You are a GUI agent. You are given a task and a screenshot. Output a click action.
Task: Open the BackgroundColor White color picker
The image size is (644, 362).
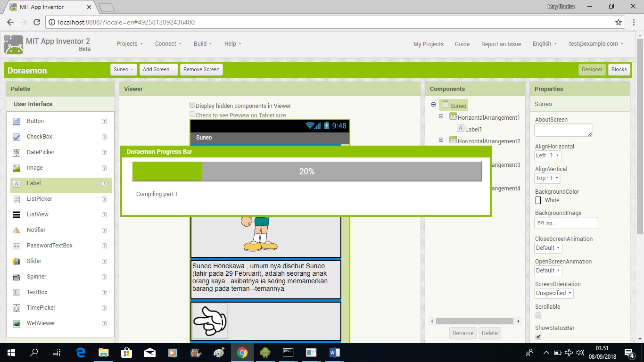coord(538,200)
